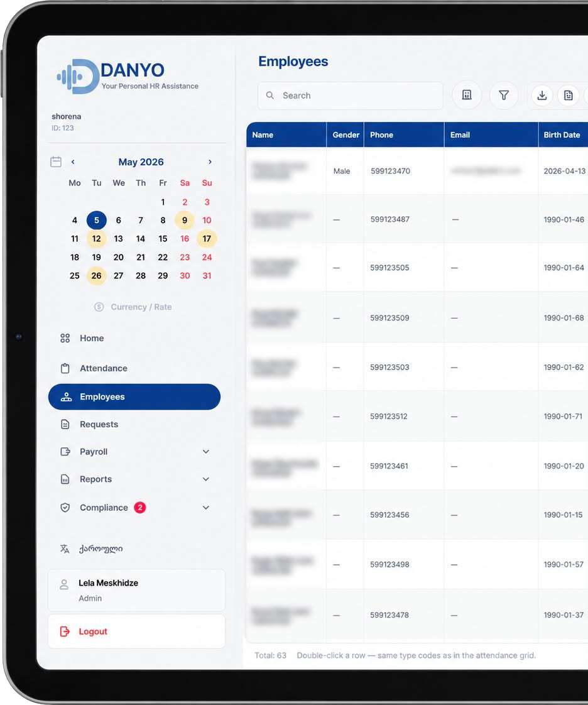Viewport: 588px width, 705px height.
Task: Click phone cell 599123461
Action: (389, 466)
